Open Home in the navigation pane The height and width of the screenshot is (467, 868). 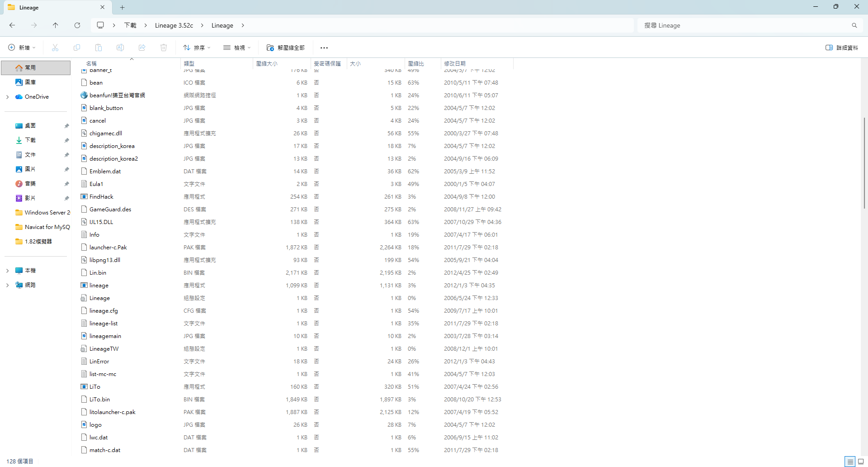click(x=36, y=68)
